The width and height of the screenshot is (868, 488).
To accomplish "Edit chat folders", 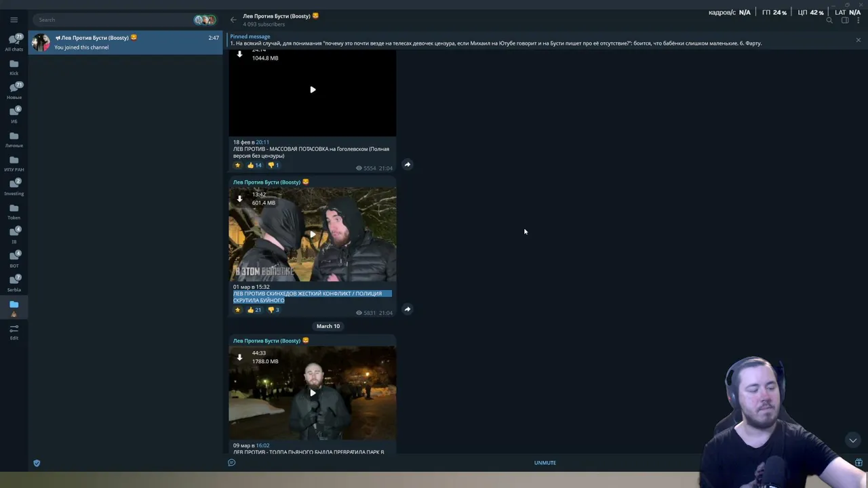I will pyautogui.click(x=14, y=332).
